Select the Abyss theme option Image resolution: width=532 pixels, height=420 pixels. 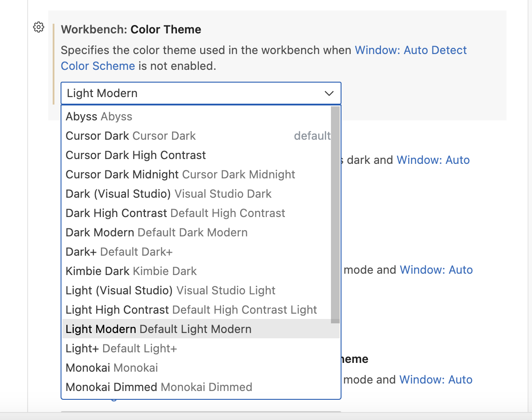point(99,116)
